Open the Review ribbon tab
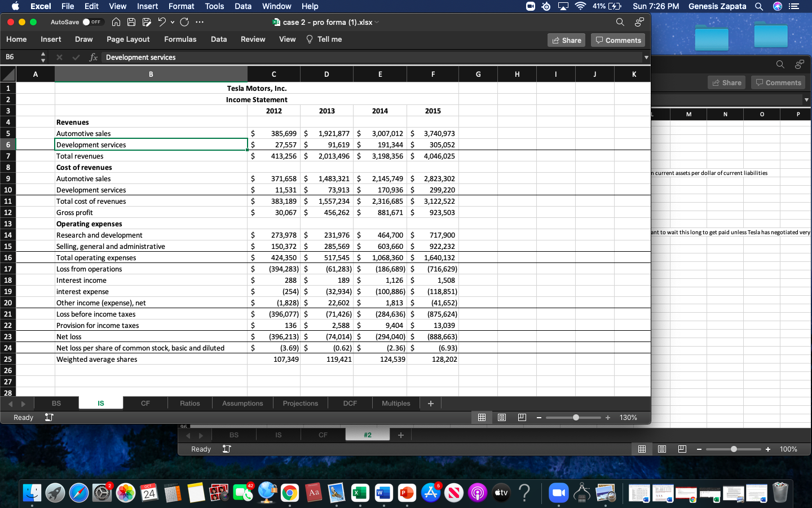The image size is (812, 508). pos(253,39)
